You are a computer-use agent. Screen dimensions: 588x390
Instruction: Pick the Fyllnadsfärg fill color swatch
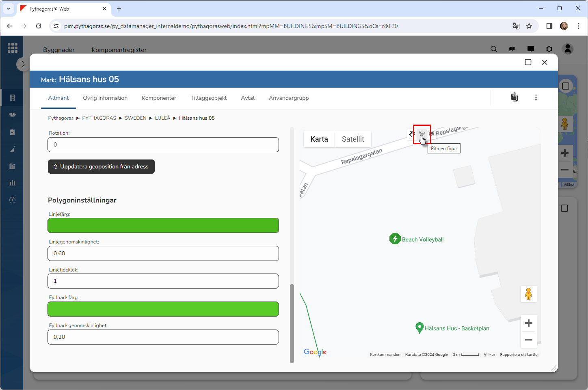[163, 309]
